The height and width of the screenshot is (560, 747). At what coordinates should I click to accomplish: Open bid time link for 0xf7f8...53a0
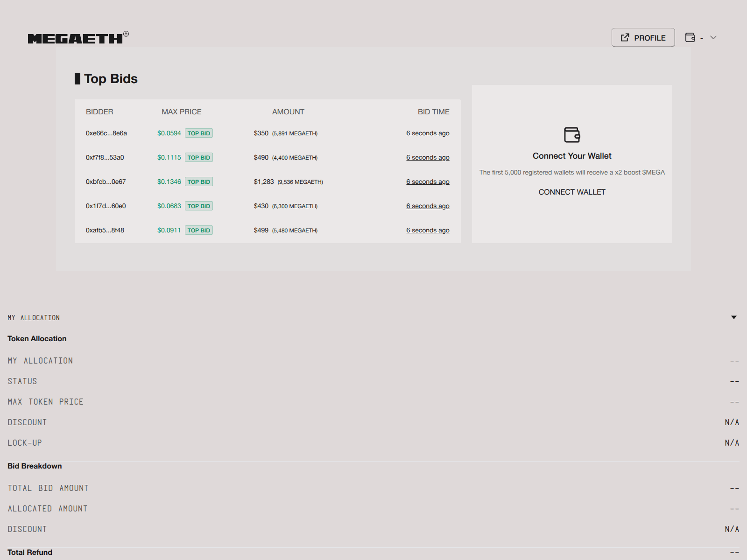click(x=428, y=157)
